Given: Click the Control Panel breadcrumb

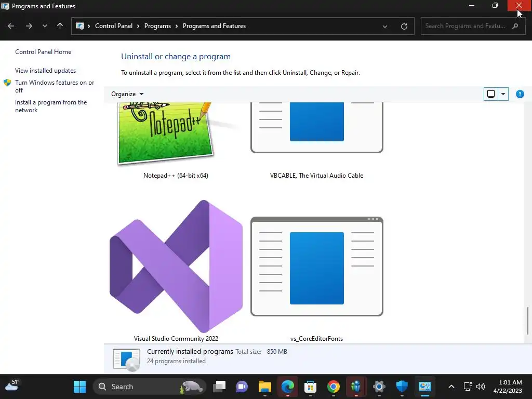Looking at the screenshot, I should pos(114,26).
